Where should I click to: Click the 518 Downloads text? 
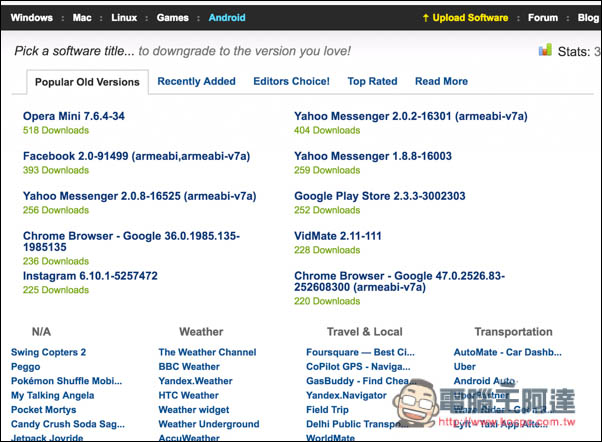click(x=56, y=130)
